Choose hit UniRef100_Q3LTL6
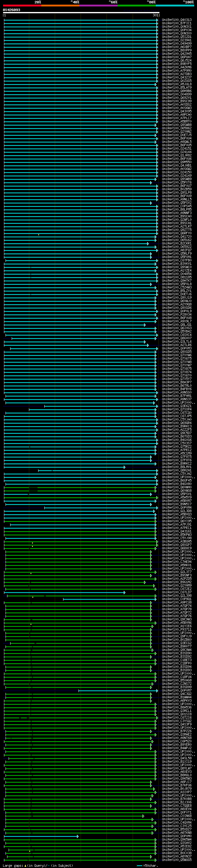The image size is (197, 868). (x=176, y=342)
